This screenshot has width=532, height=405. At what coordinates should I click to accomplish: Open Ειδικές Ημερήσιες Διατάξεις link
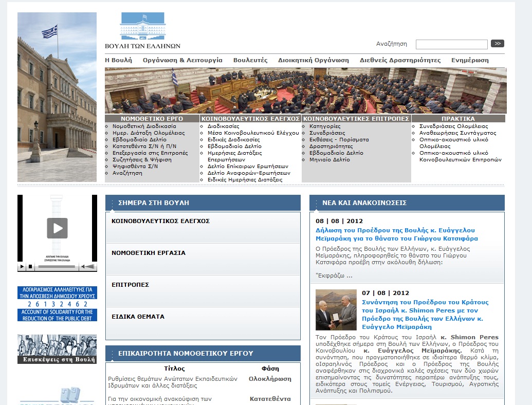pos(245,180)
